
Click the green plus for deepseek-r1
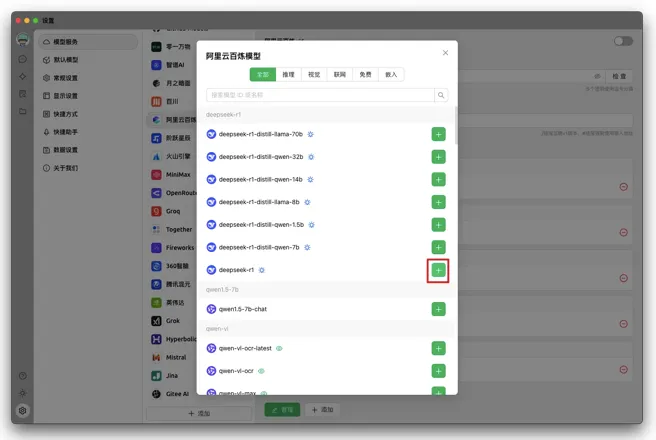438,271
